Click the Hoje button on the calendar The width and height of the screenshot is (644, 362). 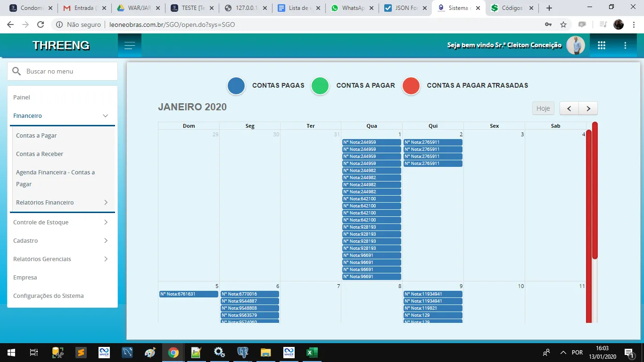pyautogui.click(x=543, y=108)
